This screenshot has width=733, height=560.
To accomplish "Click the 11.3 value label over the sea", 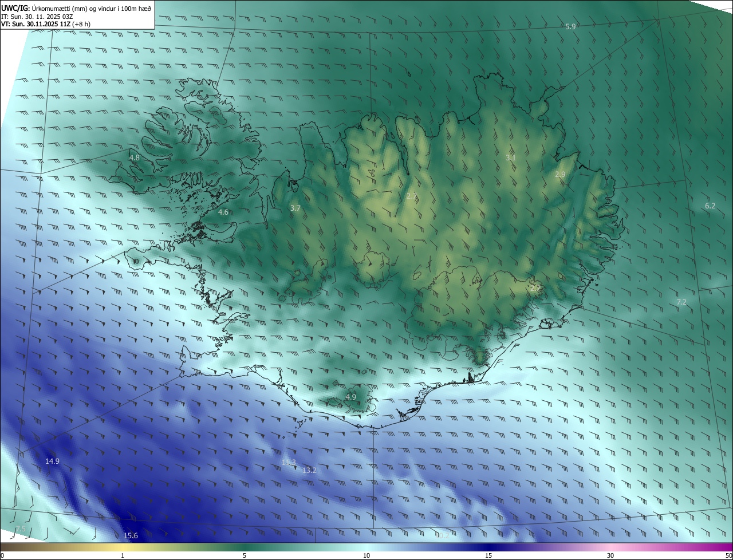I will click(x=289, y=462).
